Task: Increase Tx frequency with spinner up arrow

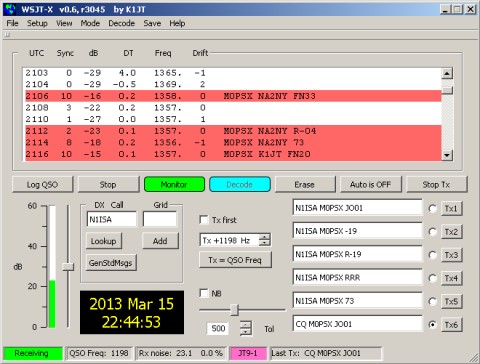Action: (x=265, y=237)
